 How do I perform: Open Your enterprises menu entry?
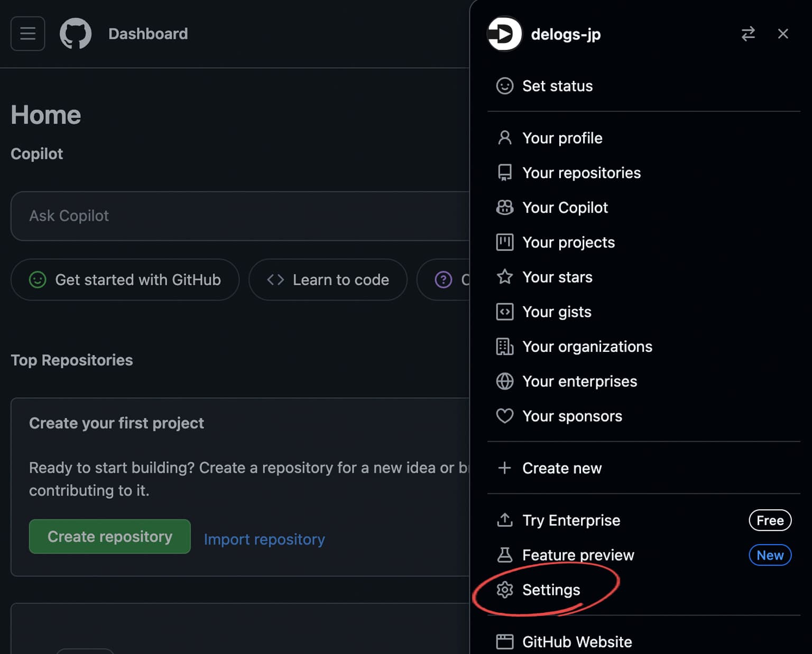tap(643, 381)
